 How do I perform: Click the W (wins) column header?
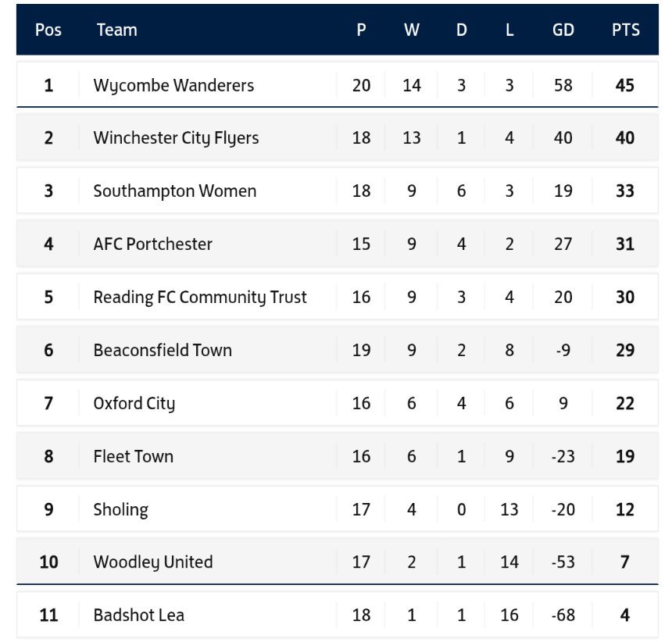[412, 30]
